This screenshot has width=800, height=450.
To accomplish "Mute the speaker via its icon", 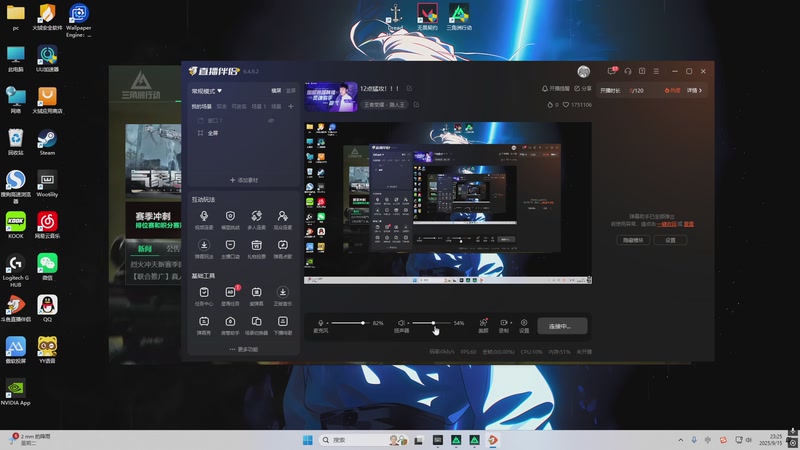I will pyautogui.click(x=401, y=322).
